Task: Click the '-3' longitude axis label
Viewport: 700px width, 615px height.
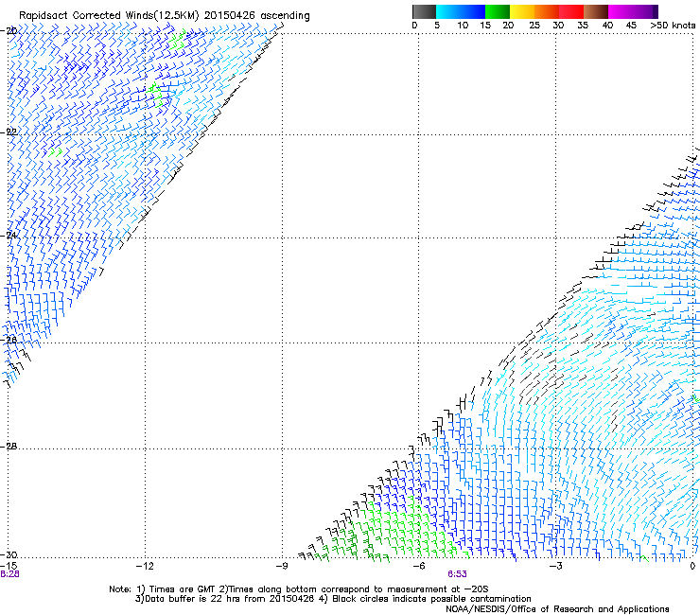Action: (556, 566)
